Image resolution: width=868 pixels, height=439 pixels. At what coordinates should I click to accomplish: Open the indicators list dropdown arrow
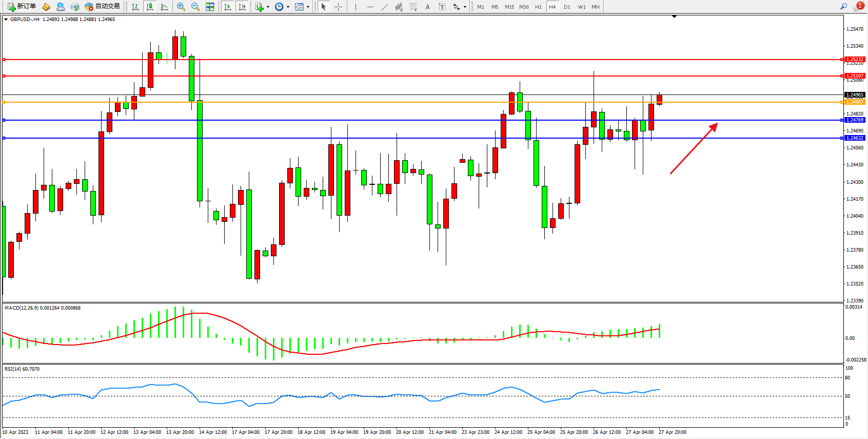tap(268, 7)
